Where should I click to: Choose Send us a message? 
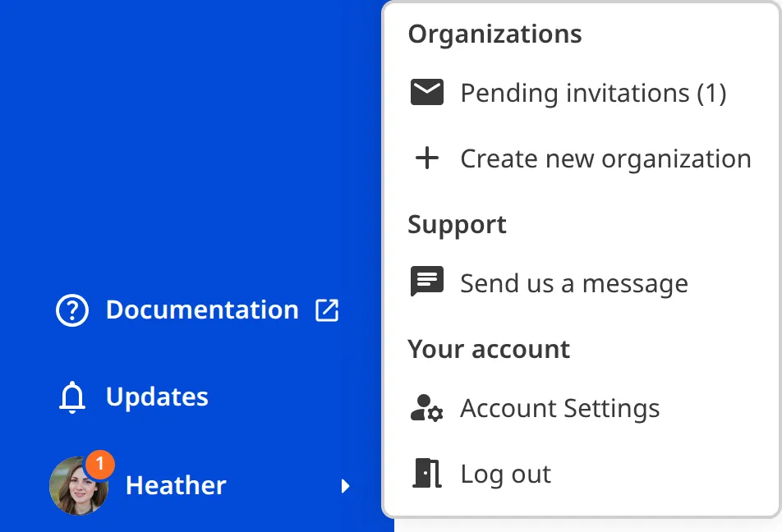tap(574, 283)
